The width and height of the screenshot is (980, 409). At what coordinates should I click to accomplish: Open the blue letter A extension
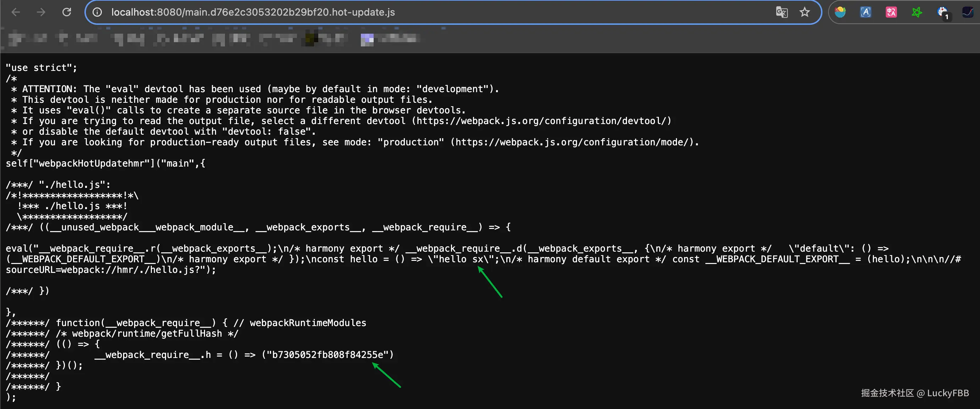pyautogui.click(x=865, y=12)
